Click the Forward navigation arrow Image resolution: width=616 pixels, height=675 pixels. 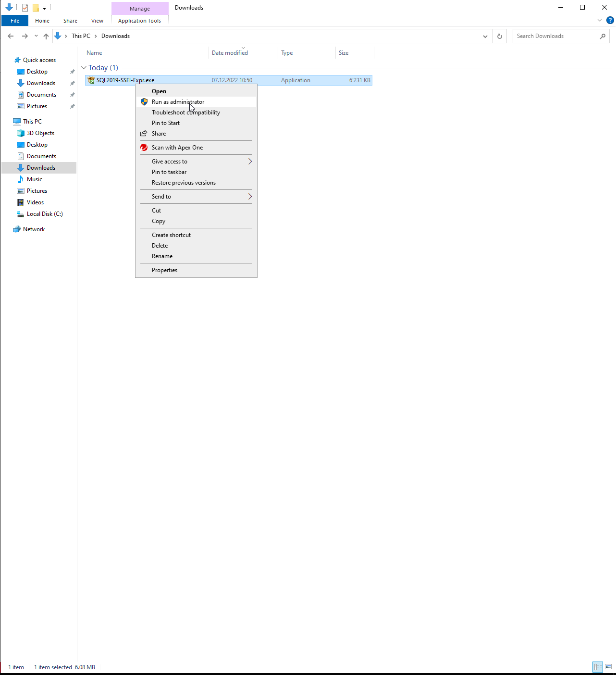[x=25, y=36]
